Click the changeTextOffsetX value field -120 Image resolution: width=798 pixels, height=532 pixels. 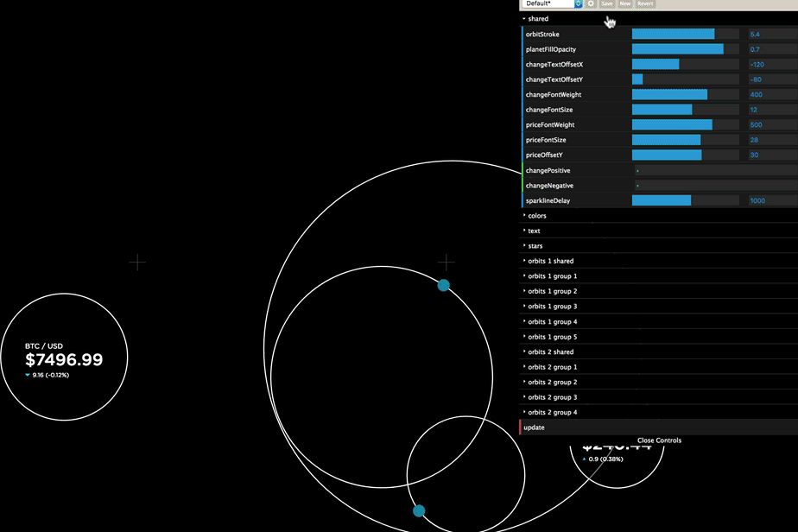pyautogui.click(x=773, y=65)
